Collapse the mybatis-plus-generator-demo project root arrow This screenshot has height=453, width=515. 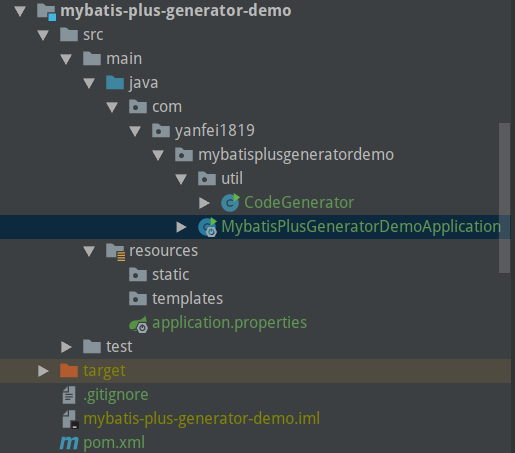point(20,11)
